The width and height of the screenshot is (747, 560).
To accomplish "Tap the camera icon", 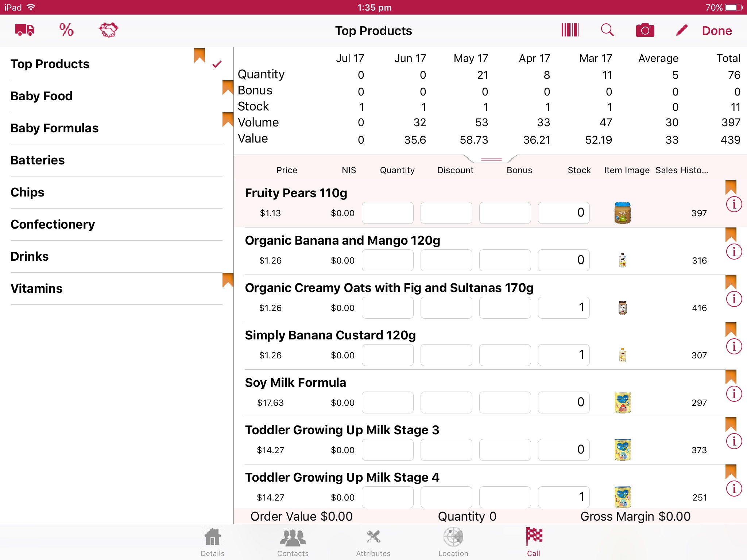I will [645, 30].
